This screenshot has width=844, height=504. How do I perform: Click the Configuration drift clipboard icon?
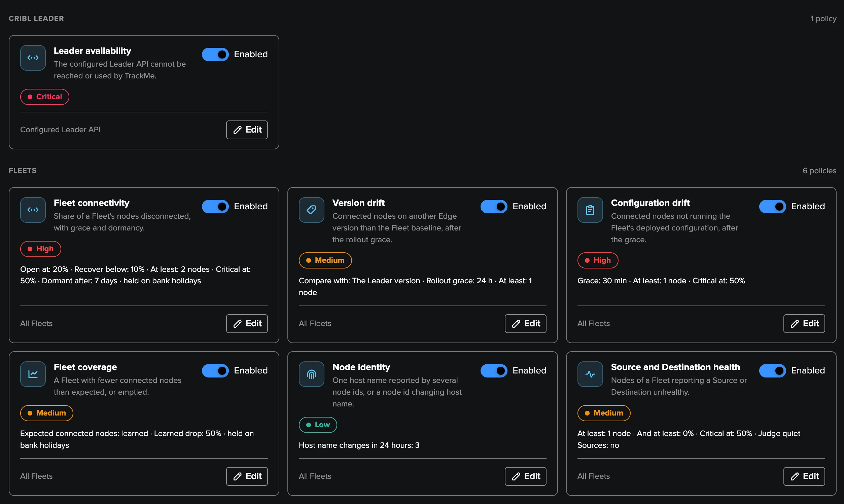click(590, 210)
